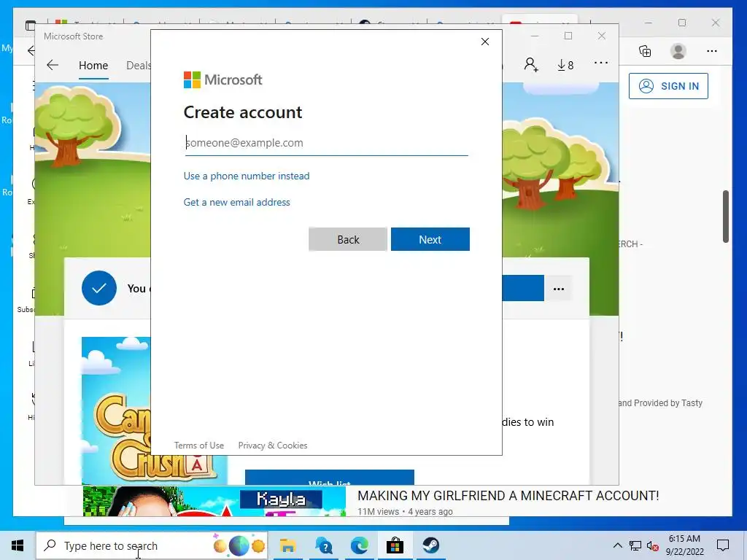Show hidden system tray icons

pyautogui.click(x=617, y=545)
